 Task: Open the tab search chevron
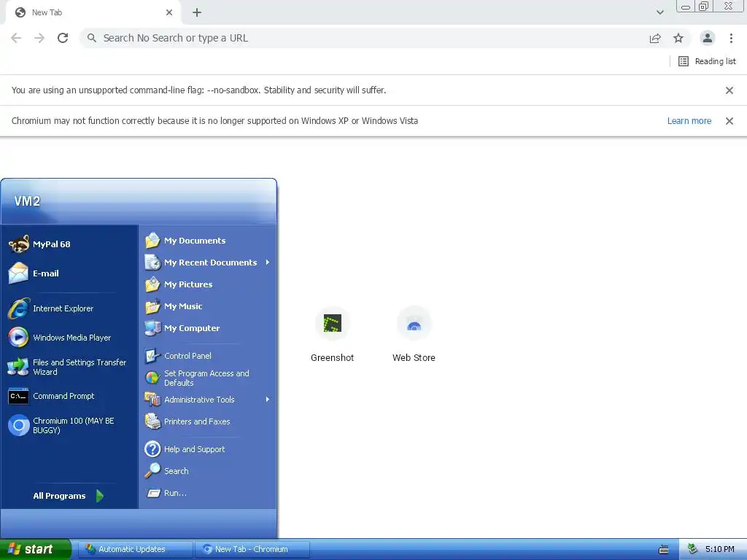coord(659,12)
